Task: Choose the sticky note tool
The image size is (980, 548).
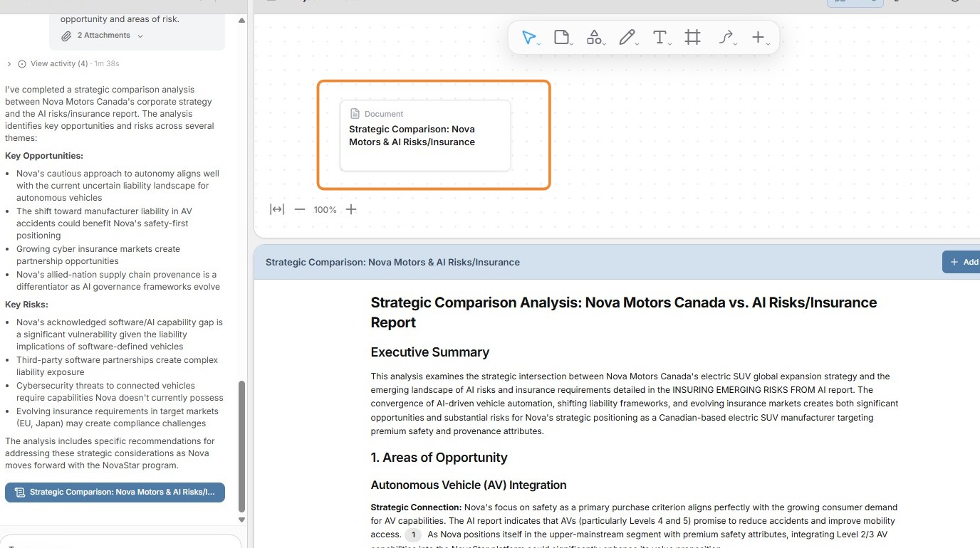Action: pos(562,38)
